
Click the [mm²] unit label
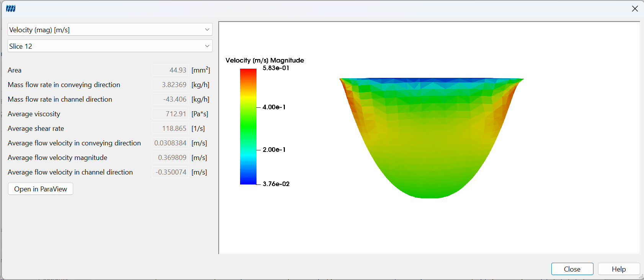pos(201,70)
